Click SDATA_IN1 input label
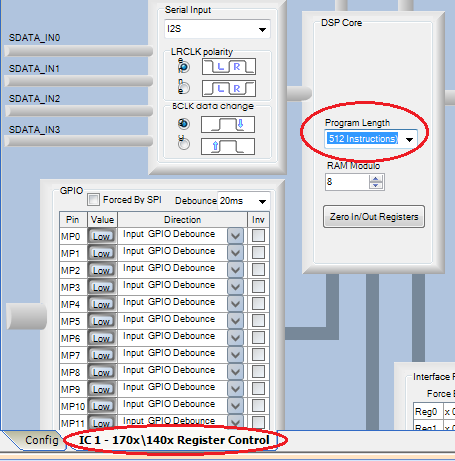The image size is (455, 461). [x=34, y=69]
